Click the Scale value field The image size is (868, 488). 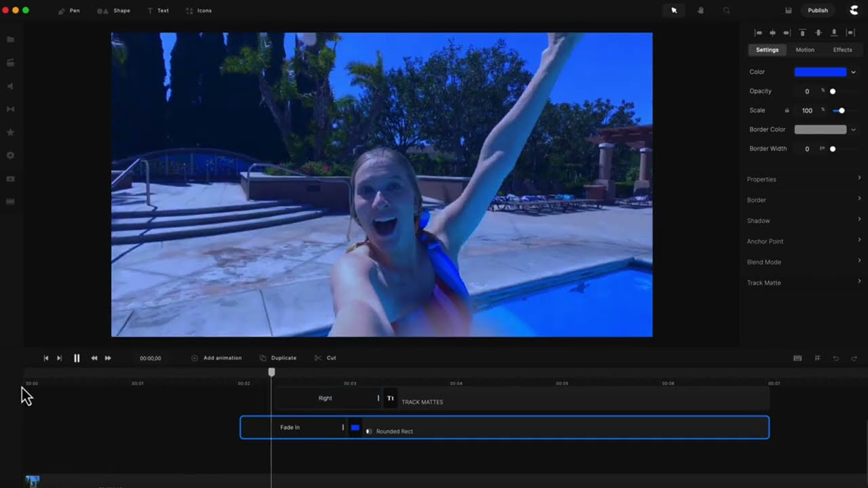[x=807, y=110]
